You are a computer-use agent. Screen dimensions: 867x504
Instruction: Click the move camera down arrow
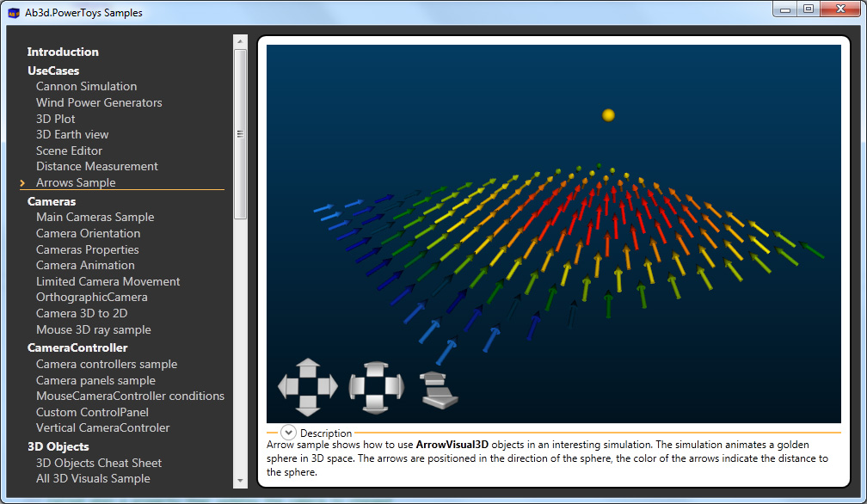tap(308, 406)
